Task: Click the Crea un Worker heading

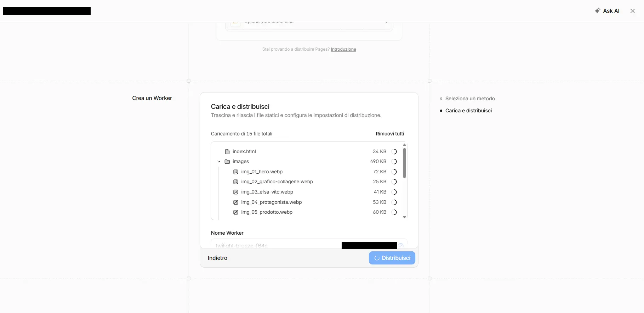Action: 152,98
